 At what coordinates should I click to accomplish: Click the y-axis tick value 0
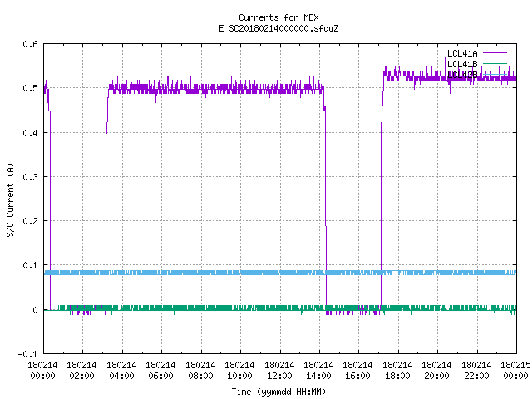tap(35, 310)
